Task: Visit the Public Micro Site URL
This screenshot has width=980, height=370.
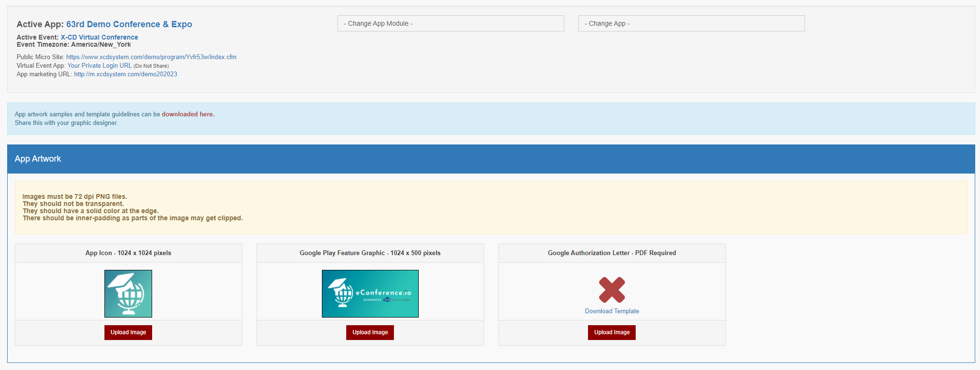Action: coord(151,57)
